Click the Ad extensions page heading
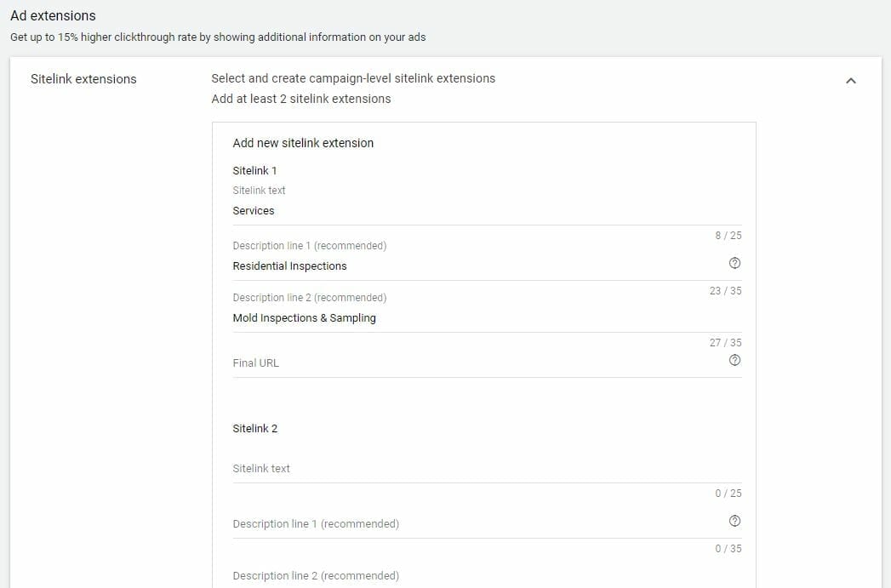Screen dimensions: 891x588 53,15
